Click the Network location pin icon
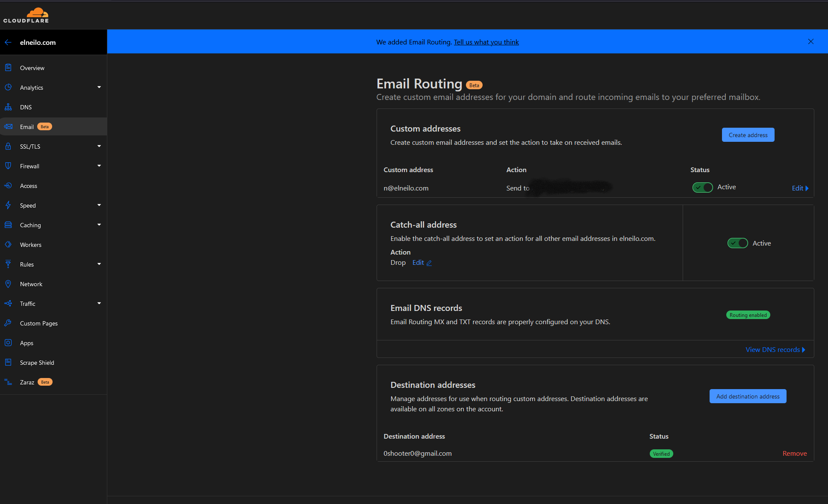 (8, 284)
